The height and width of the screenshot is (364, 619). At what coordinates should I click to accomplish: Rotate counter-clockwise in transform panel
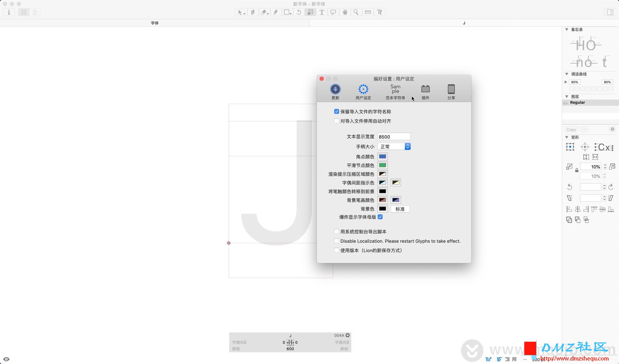570,187
